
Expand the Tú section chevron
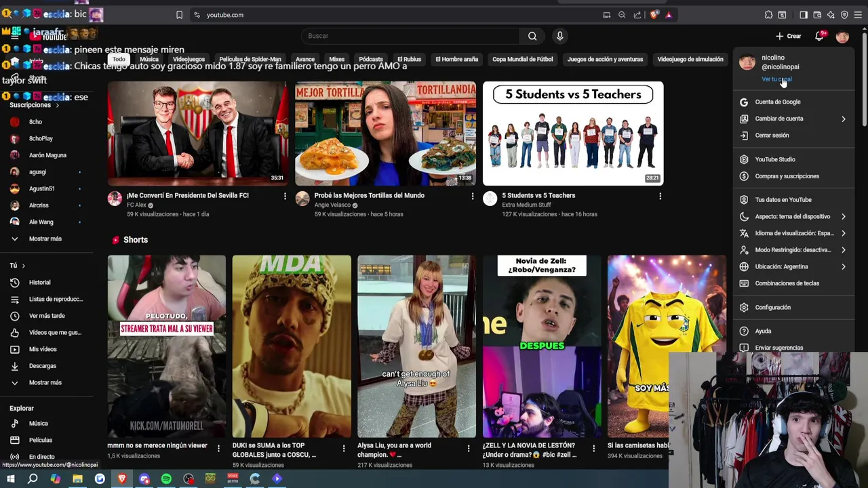pos(23,266)
